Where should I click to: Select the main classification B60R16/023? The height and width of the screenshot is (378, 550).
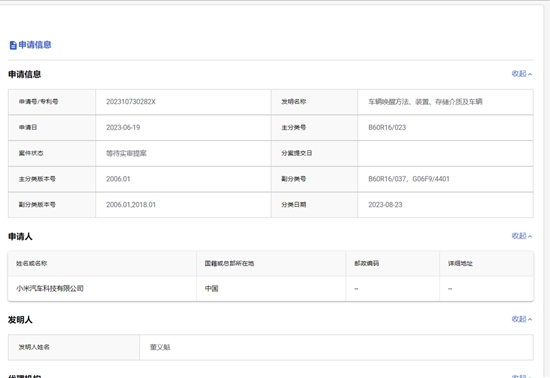387,127
